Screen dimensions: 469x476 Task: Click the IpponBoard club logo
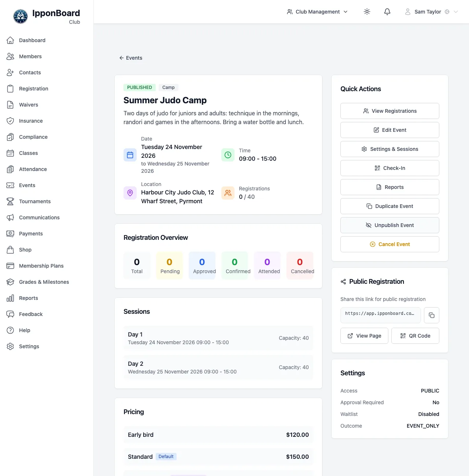pos(21,16)
